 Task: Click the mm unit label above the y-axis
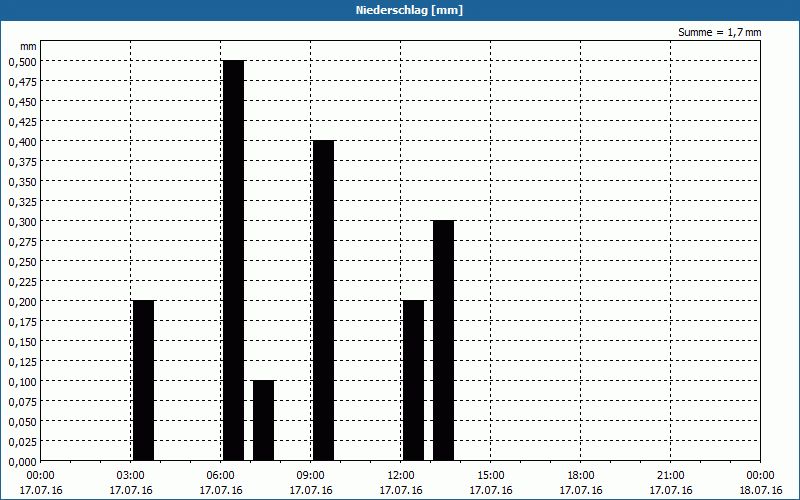[x=28, y=46]
